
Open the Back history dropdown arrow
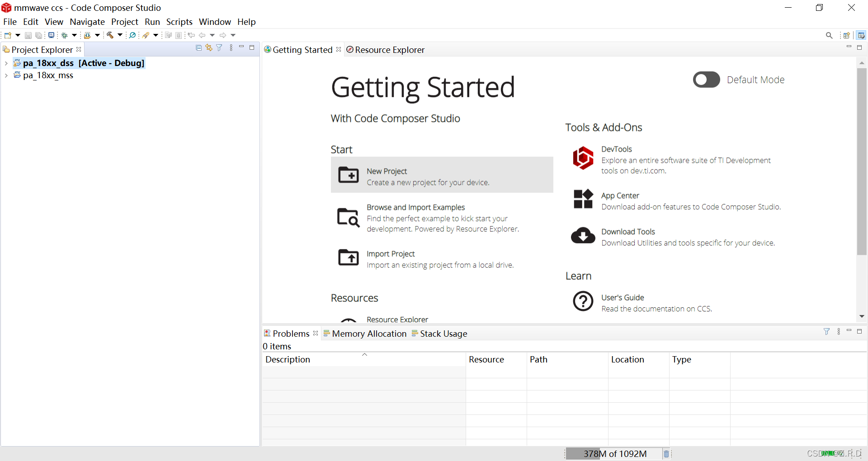[x=212, y=35]
